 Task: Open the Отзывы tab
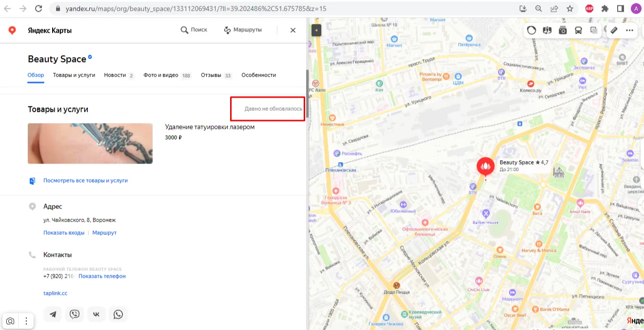coord(216,75)
